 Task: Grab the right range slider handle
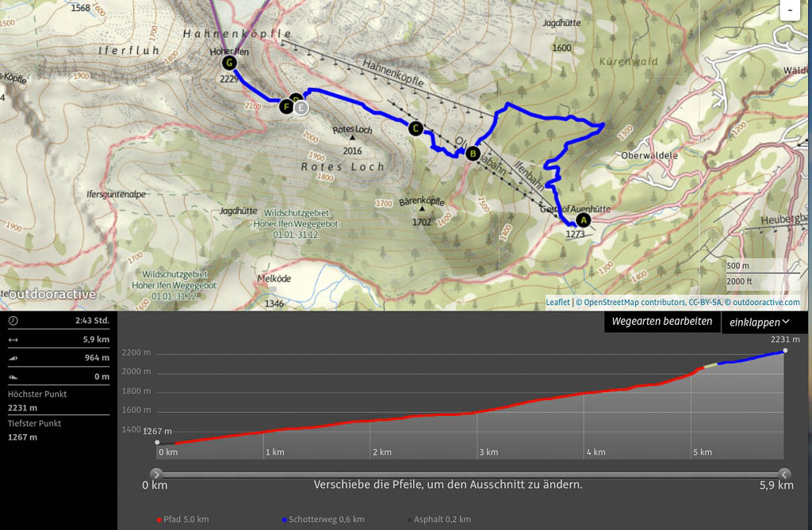click(784, 474)
